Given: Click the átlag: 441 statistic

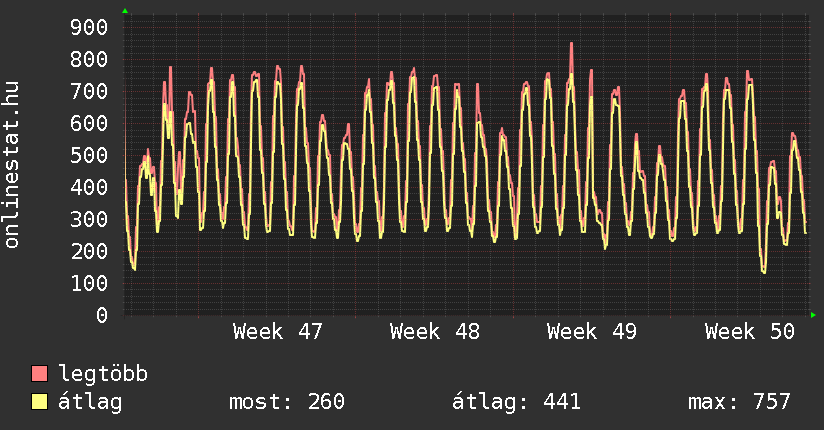Looking at the screenshot, I should 517,402.
